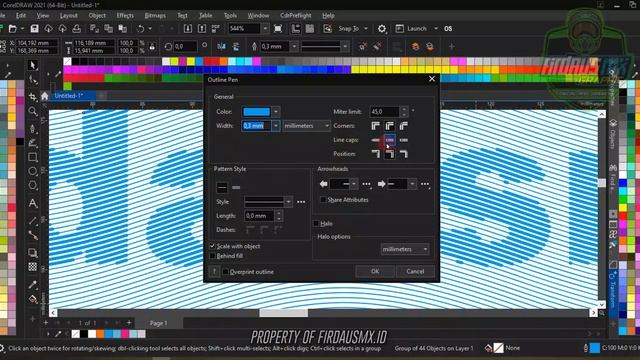Click the Open folder icon
The width and height of the screenshot is (640, 360).
click(x=13, y=29)
